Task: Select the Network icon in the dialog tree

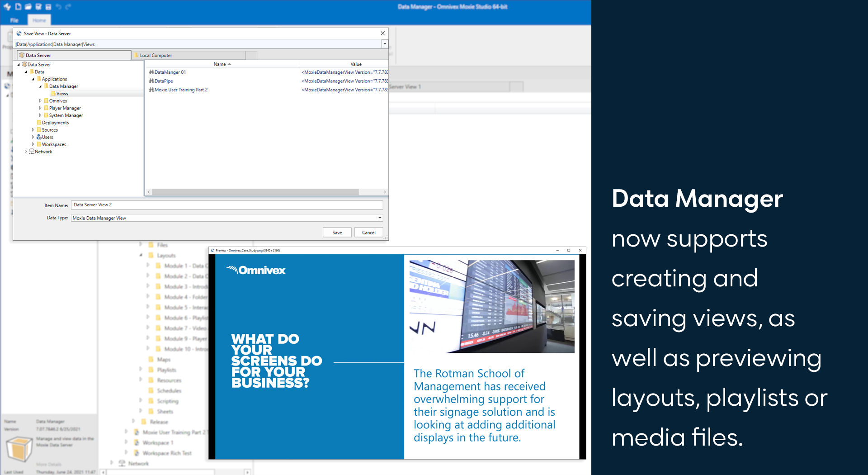Action: [x=32, y=152]
